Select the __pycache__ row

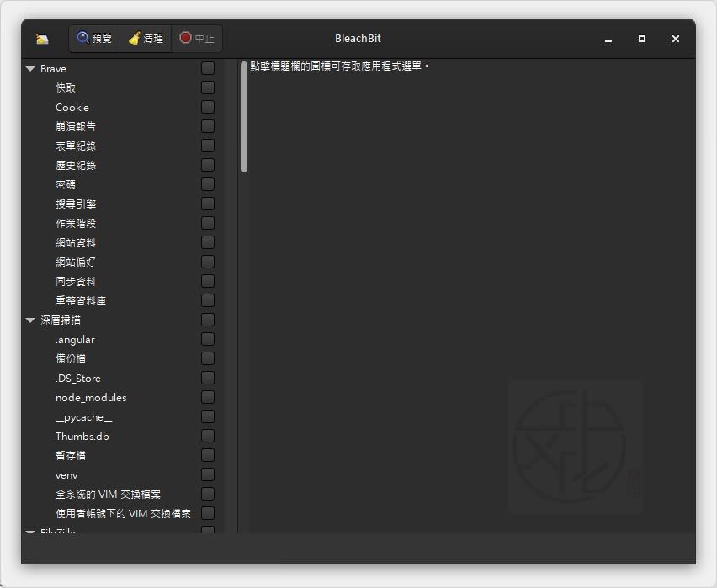[83, 417]
